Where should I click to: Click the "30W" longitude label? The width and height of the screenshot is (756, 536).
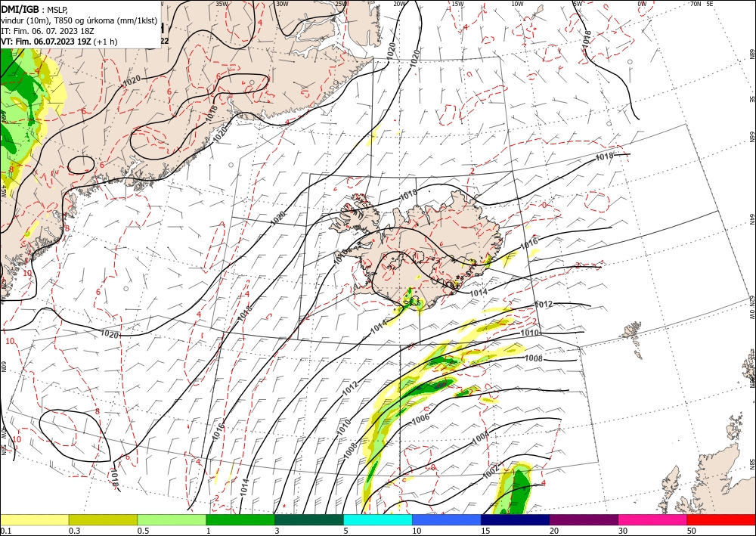(282, 4)
